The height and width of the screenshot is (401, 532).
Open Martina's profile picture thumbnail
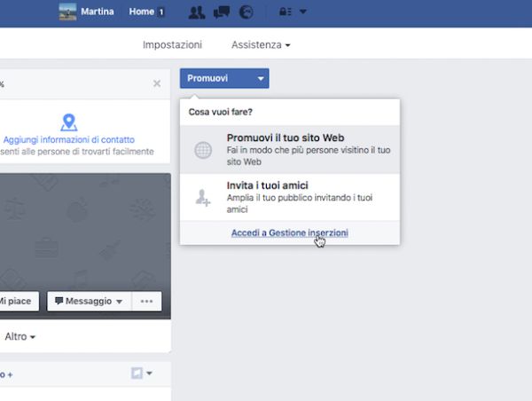[x=67, y=12]
